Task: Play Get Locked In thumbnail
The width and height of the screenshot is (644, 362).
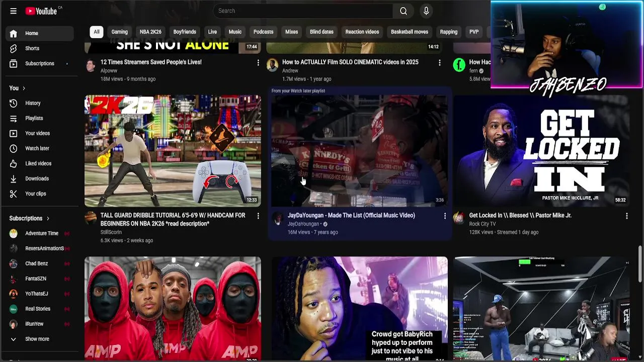Action: point(541,151)
